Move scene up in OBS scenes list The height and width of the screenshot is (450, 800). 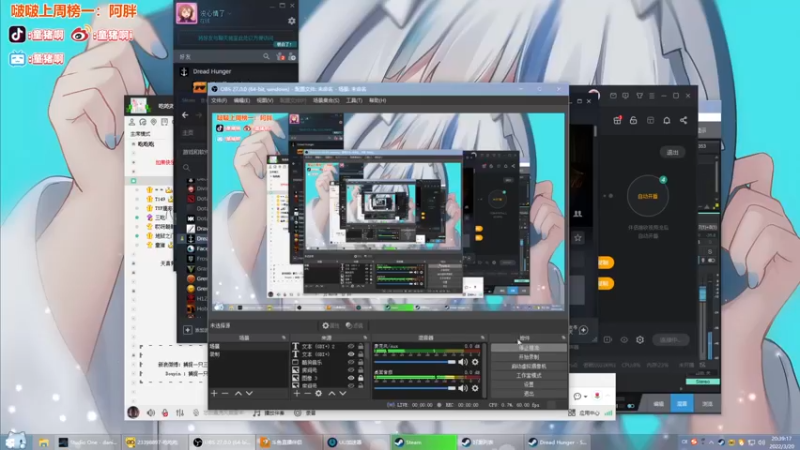238,393
